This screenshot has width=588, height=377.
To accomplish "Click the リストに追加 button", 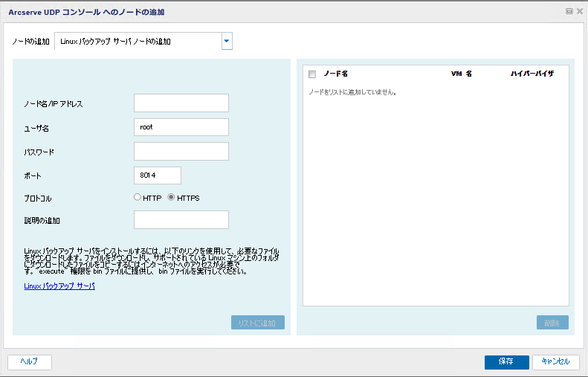I will (258, 323).
